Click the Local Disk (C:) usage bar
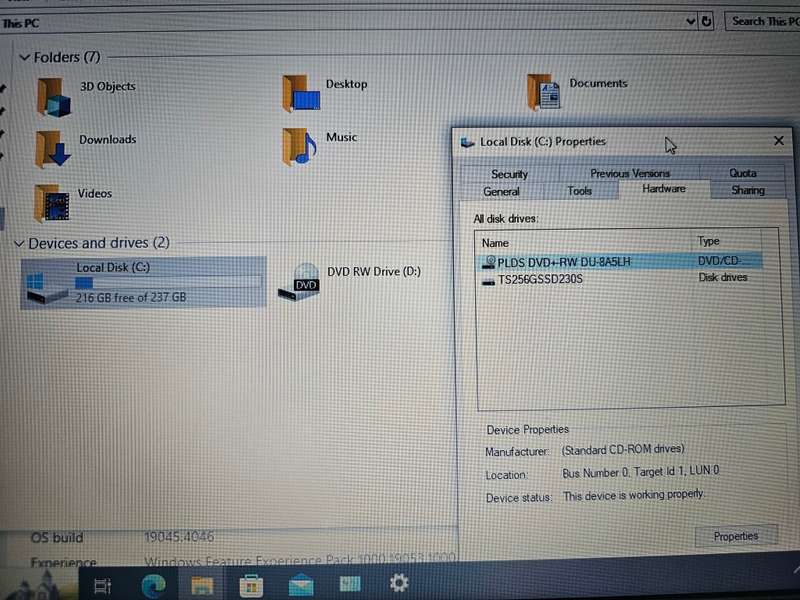Screen dimensions: 800x600 (168, 282)
